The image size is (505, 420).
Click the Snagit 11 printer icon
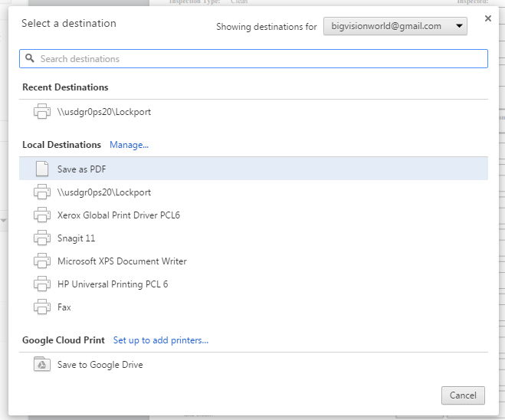coord(42,238)
